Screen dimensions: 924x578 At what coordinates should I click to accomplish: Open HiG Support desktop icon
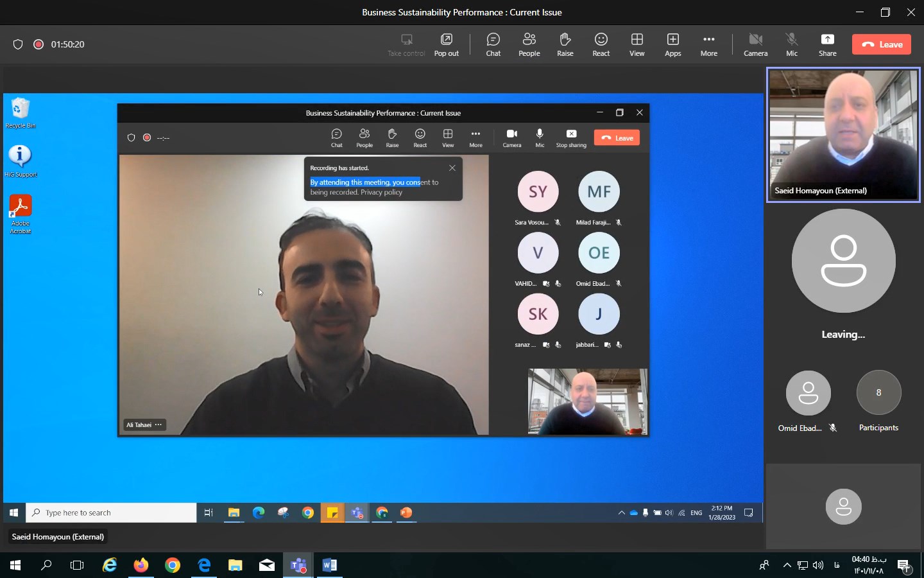click(21, 161)
